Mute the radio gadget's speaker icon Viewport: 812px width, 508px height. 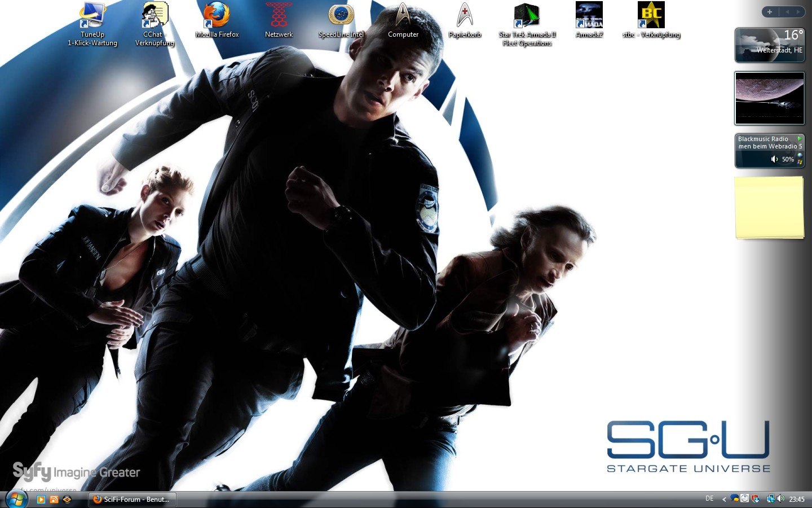[x=774, y=159]
